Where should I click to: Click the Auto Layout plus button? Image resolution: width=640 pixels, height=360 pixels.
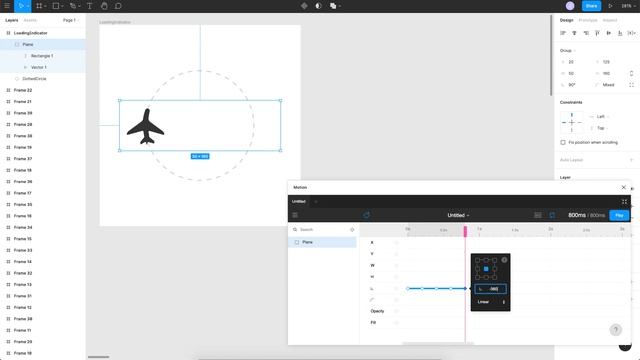pos(631,160)
